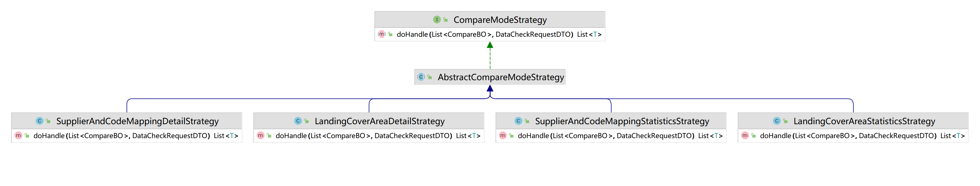Click the class icon of LandingCoverAreaStatisticsStrategy
This screenshot has width=980, height=186.
(x=777, y=121)
